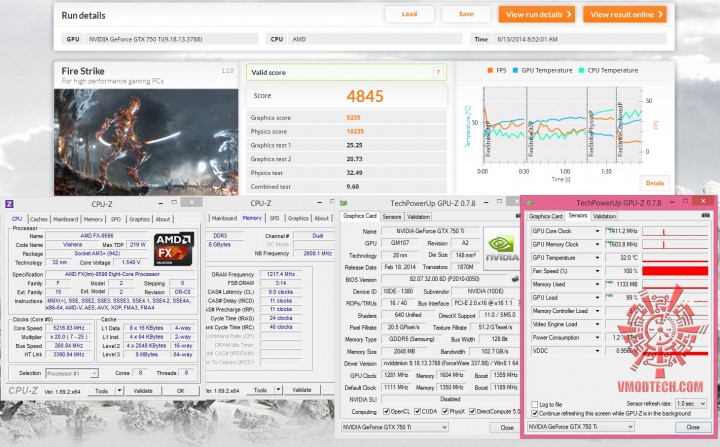Toggle the DirectCompute 5.0 checkbox
The image size is (720, 447).
tap(472, 411)
